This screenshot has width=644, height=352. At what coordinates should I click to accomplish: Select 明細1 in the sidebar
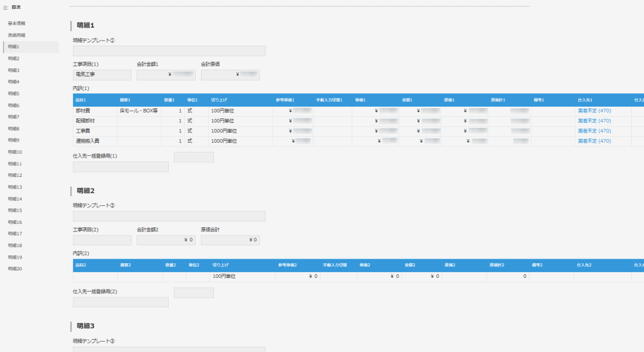[x=31, y=47]
